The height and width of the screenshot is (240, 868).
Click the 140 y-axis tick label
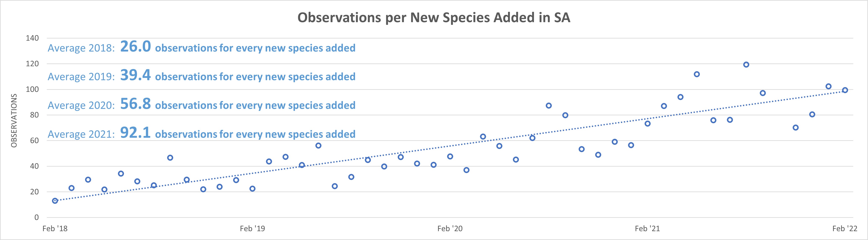pos(32,38)
